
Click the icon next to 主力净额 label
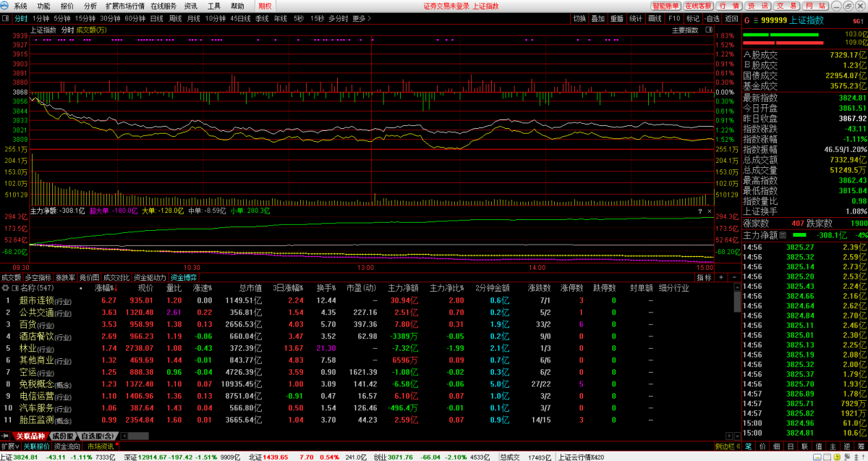point(783,235)
